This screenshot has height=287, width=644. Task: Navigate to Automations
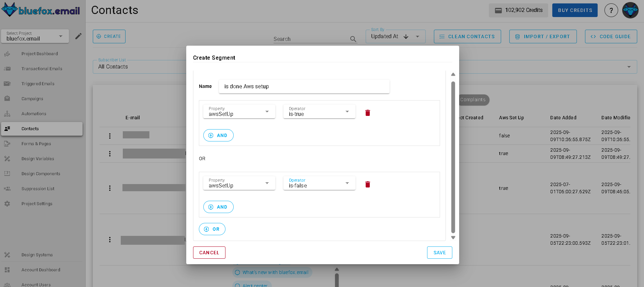tap(34, 114)
